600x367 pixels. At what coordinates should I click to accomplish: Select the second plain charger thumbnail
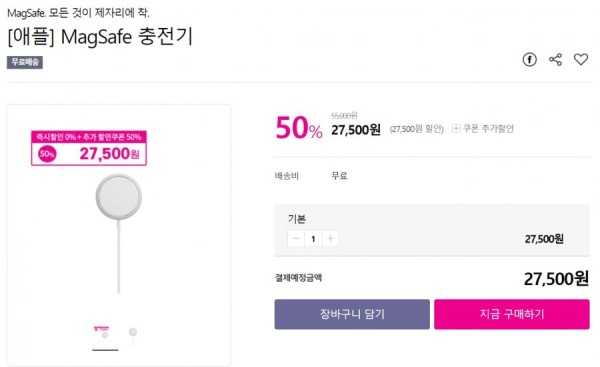coord(133,335)
